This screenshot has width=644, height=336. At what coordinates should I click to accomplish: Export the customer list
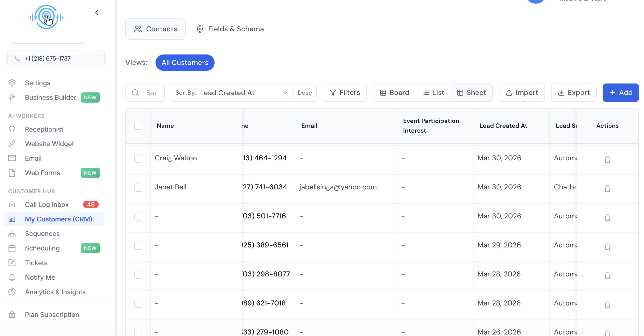574,93
